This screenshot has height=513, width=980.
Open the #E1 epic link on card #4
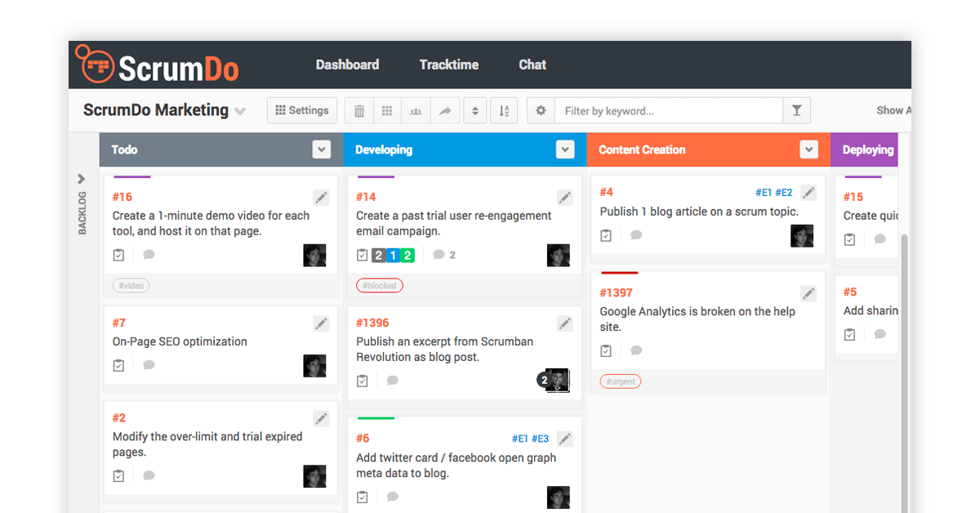[x=764, y=193]
